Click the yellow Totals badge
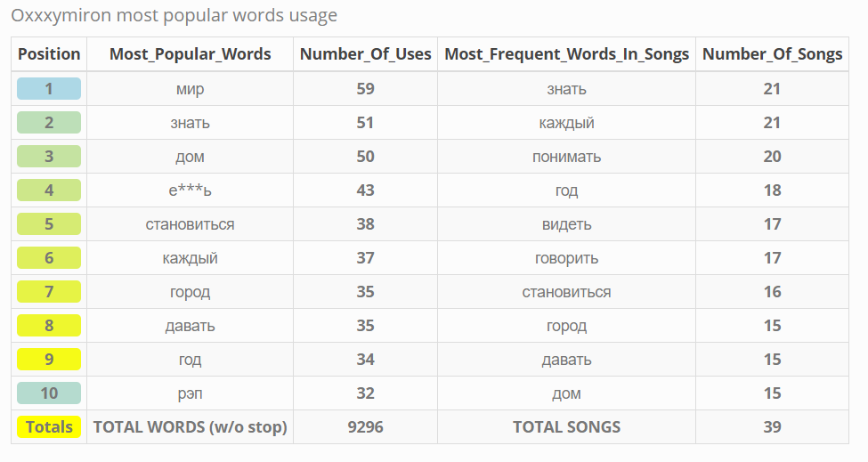868x462 pixels. coord(49,427)
